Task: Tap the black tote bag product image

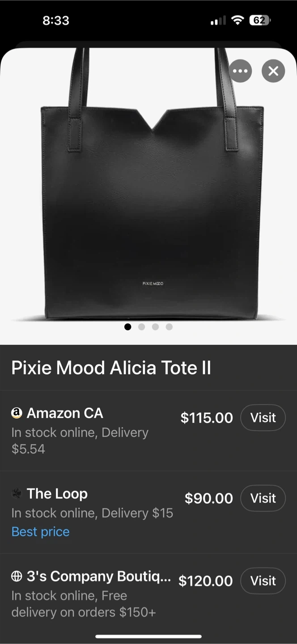Action: (x=152, y=201)
